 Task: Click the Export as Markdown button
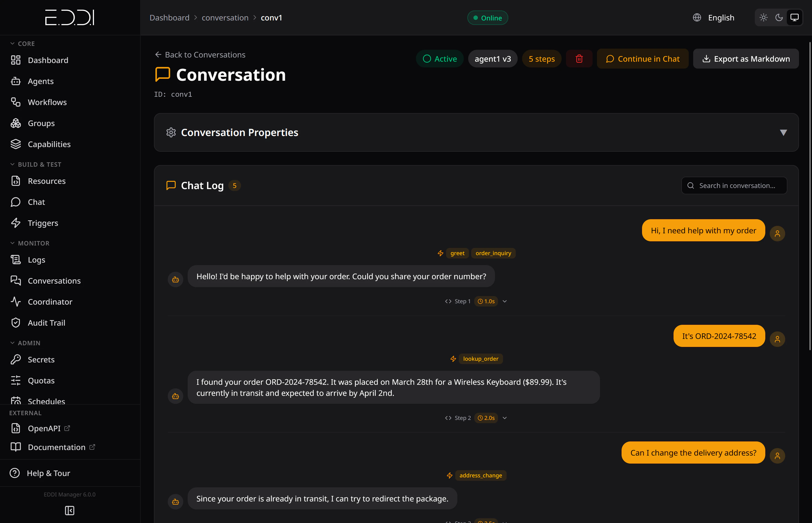click(746, 58)
